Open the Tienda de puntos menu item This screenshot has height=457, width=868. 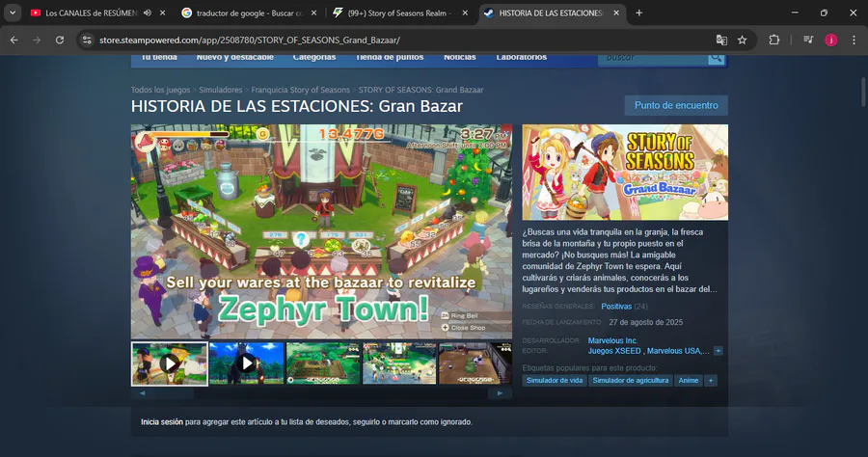click(390, 58)
